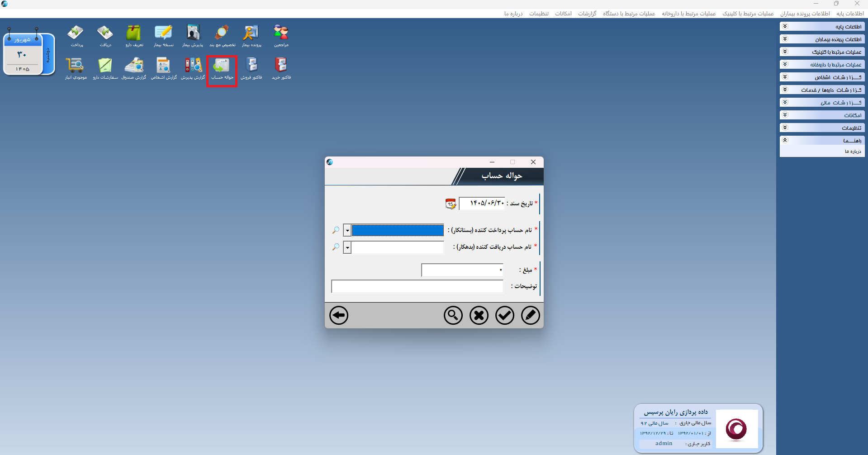Open the گزارش صندوق cash report icon
Image resolution: width=868 pixels, height=455 pixels.
[x=134, y=68]
